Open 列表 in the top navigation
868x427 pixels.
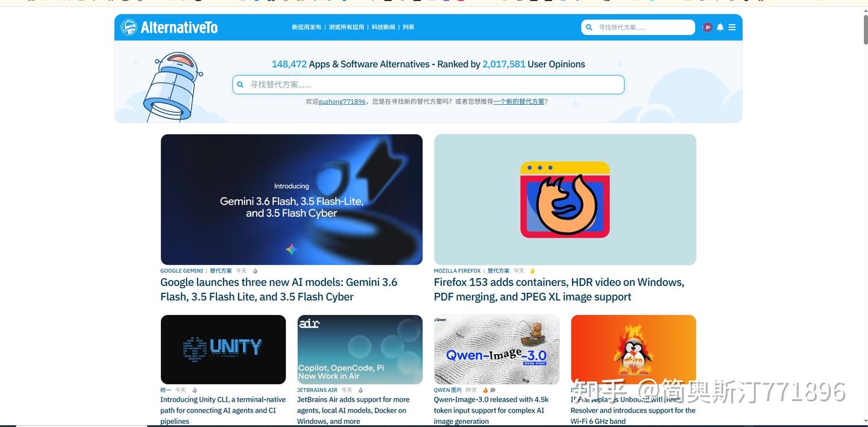point(409,27)
